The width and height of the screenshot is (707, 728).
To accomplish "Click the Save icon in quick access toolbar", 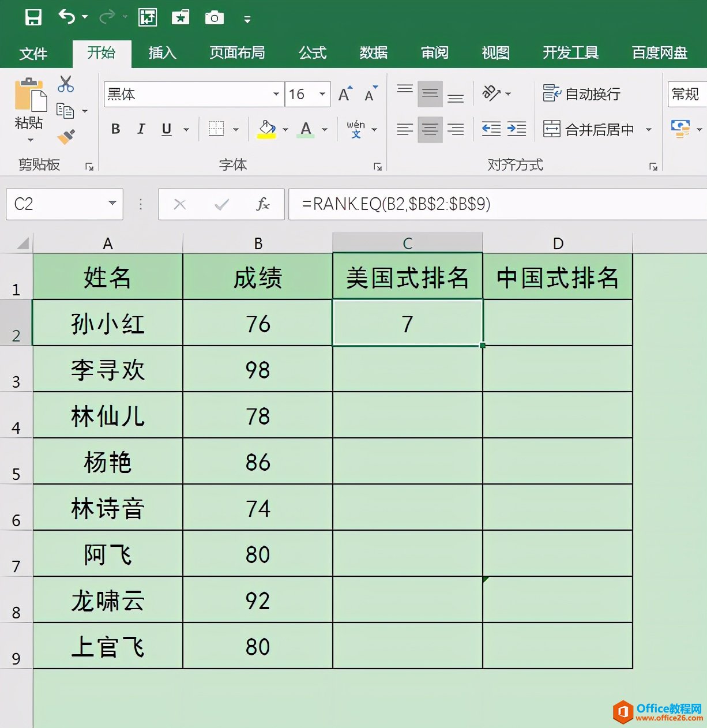I will click(33, 18).
